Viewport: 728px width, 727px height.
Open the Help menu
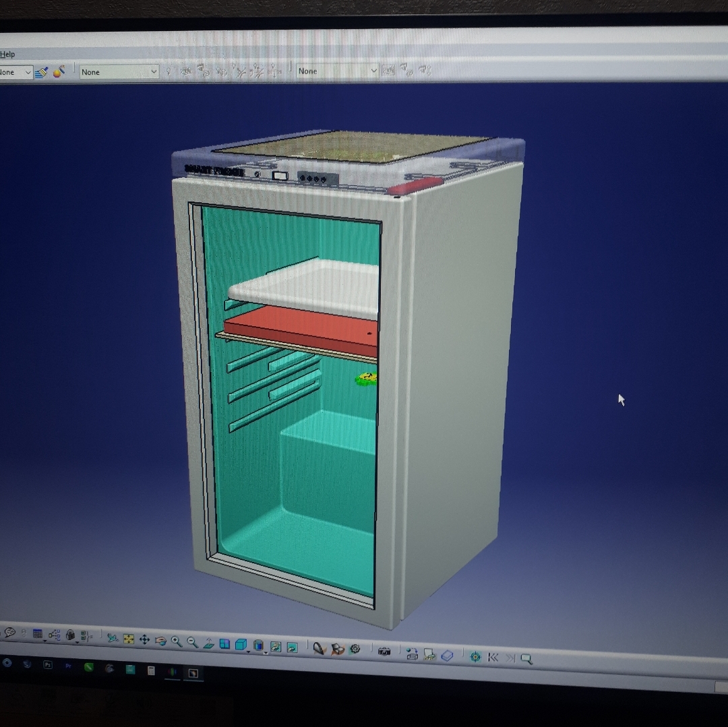[7, 55]
